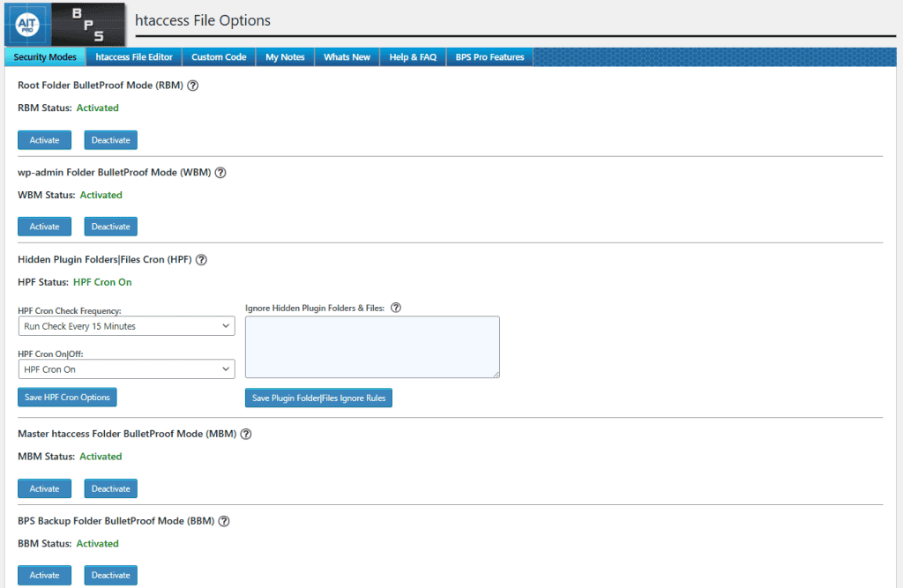This screenshot has height=588, width=903.
Task: Deactivate wp-admin Folder BulletProof Mode
Action: (x=110, y=227)
